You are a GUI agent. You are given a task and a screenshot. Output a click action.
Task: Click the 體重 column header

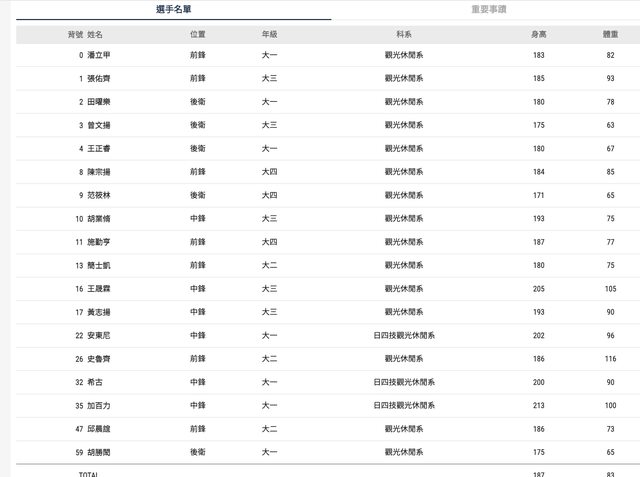tap(609, 34)
